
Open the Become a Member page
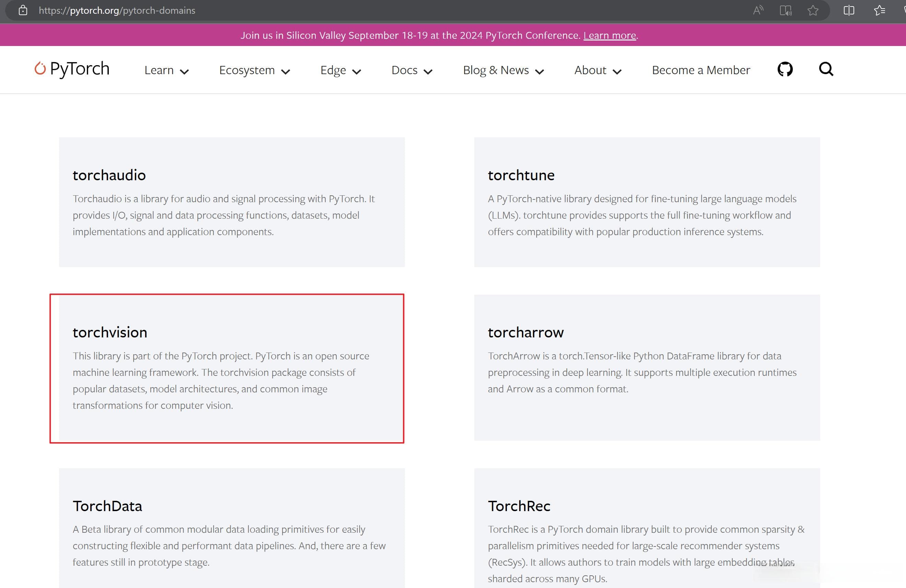point(700,70)
